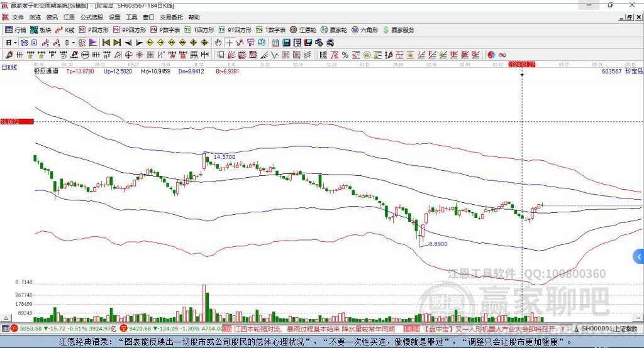The width and height of the screenshot is (644, 348).
Task: Click the up-triangle button at bottom left
Action: [6, 318]
